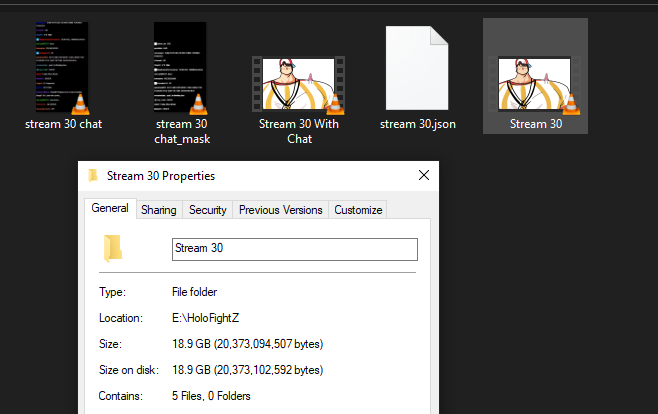This screenshot has width=658, height=414.
Task: Open the Customize tab
Action: point(358,210)
